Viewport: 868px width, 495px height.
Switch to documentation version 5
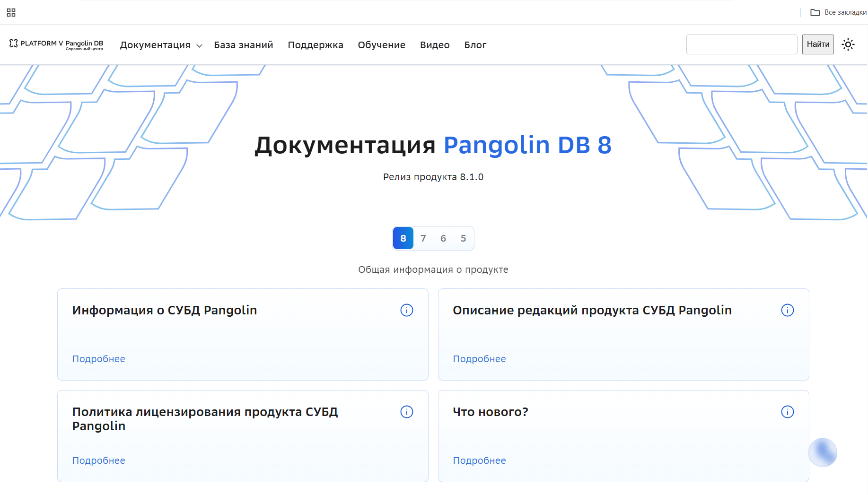click(464, 238)
